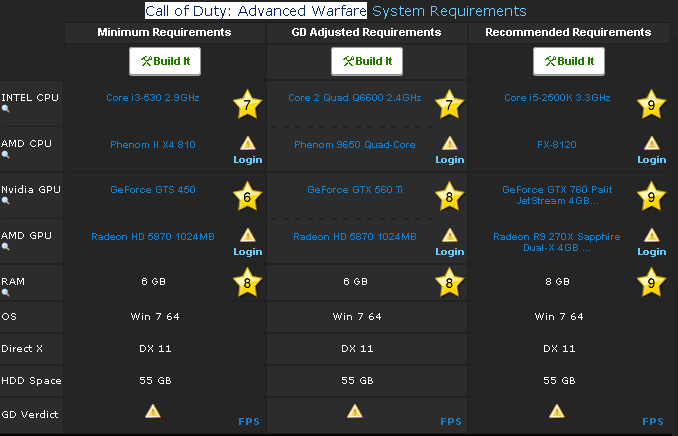The width and height of the screenshot is (678, 436).
Task: Open Radeon HD 5870 link in GD Adjusted column
Action: pyautogui.click(x=355, y=237)
